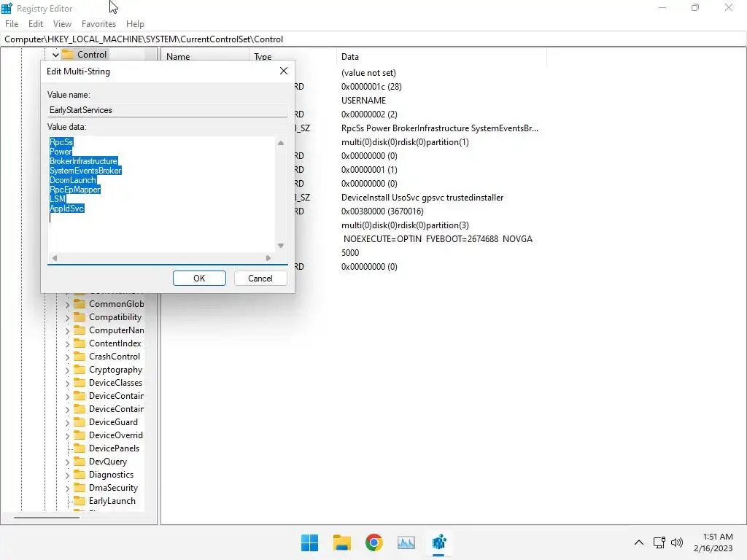The image size is (747, 560).
Task: Close the Edit Multi-String dialog with X
Action: (284, 71)
